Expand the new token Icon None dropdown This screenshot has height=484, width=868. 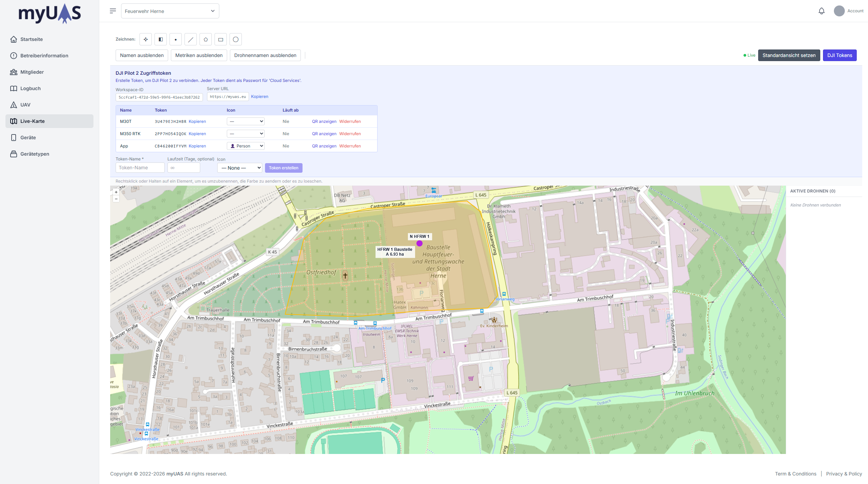click(239, 168)
